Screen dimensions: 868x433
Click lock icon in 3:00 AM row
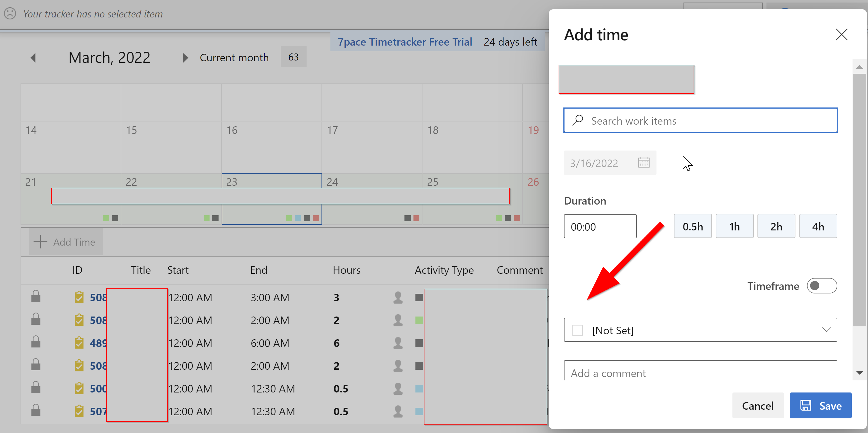pos(36,297)
